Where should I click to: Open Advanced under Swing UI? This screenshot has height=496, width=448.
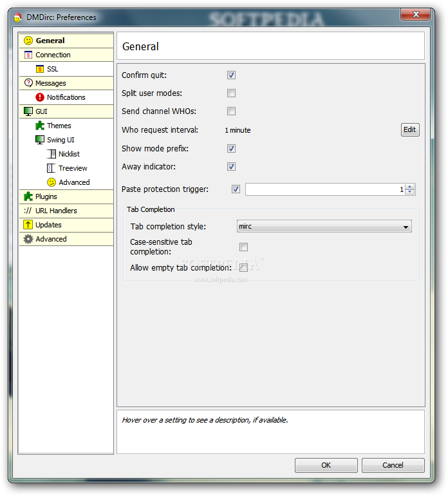(66, 182)
